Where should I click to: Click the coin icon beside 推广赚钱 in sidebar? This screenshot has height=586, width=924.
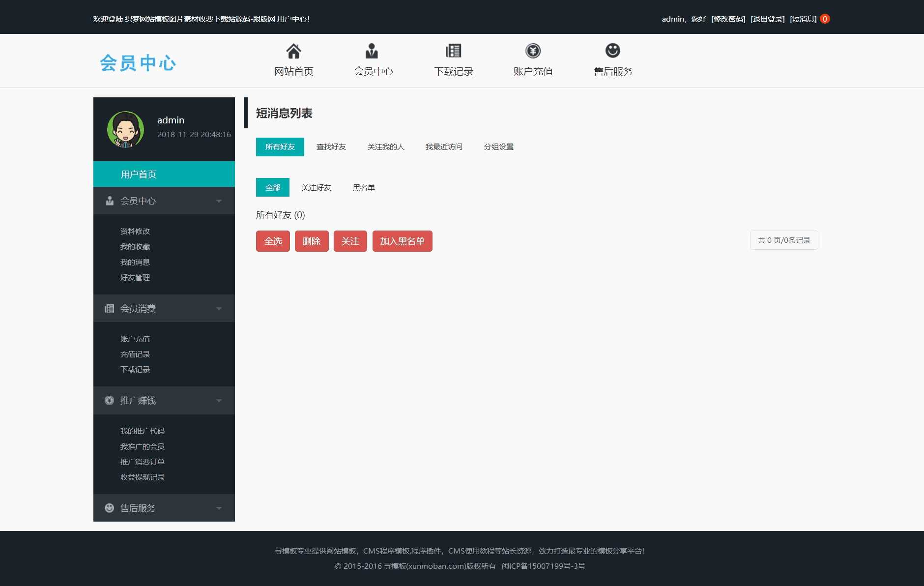(109, 401)
